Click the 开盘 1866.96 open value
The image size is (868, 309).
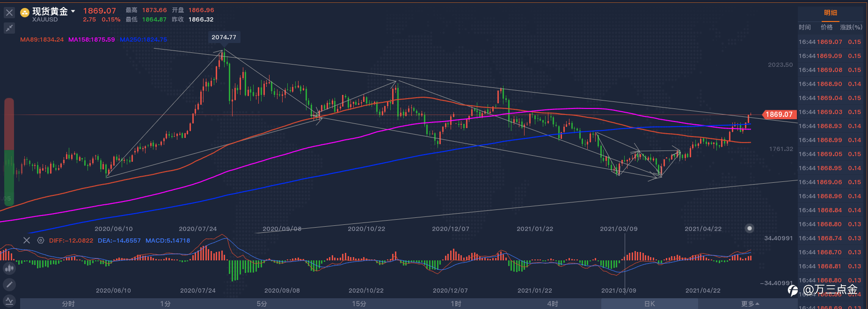pos(201,10)
